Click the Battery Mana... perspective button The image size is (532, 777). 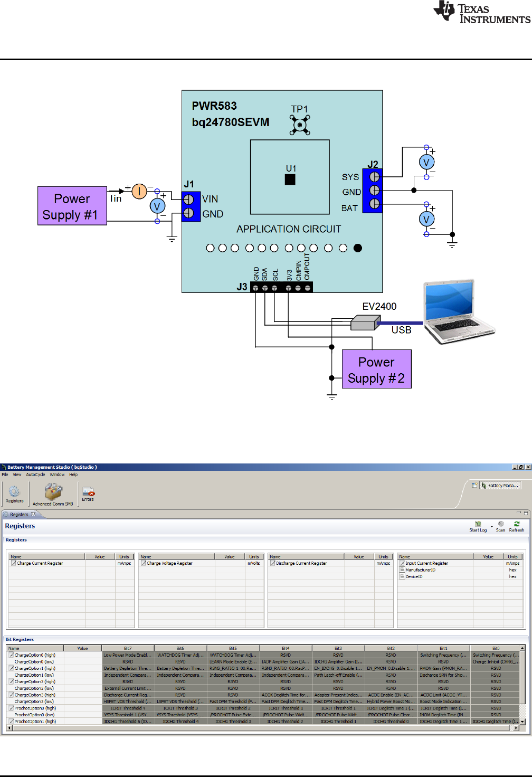pos(500,485)
